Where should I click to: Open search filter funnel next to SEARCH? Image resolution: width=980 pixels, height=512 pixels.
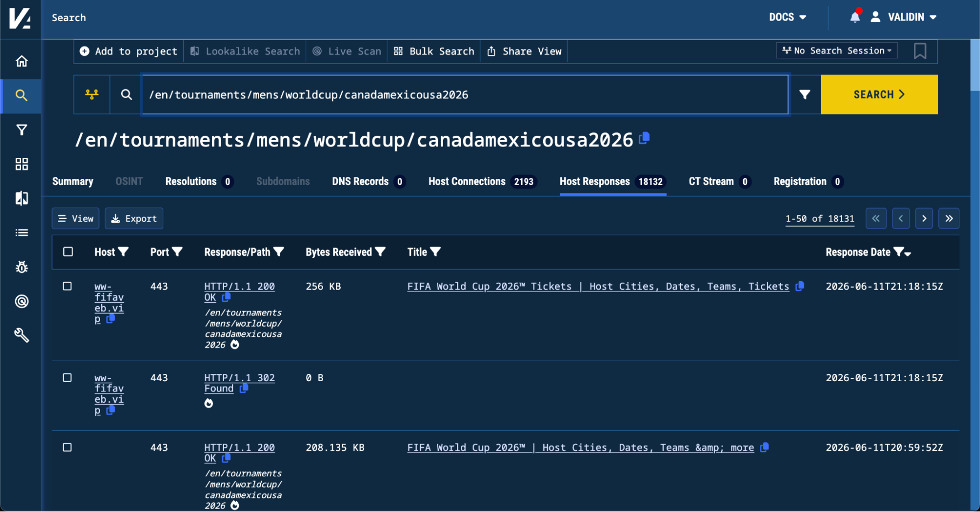tap(804, 95)
